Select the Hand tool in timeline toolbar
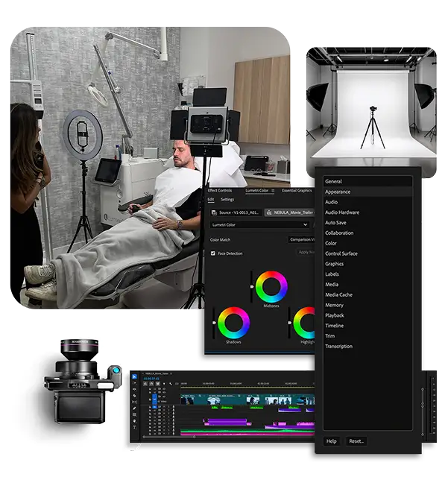Viewport: 448px width, 486px height. pyautogui.click(x=135, y=420)
